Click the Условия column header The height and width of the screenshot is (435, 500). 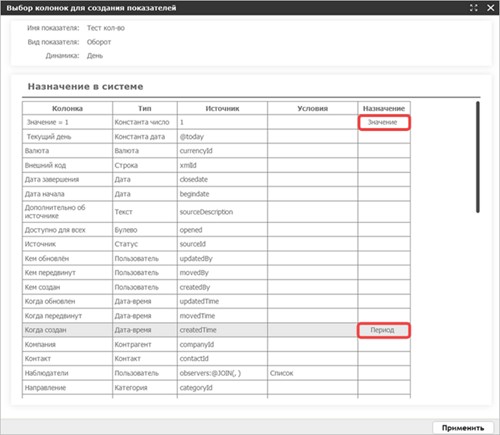312,108
